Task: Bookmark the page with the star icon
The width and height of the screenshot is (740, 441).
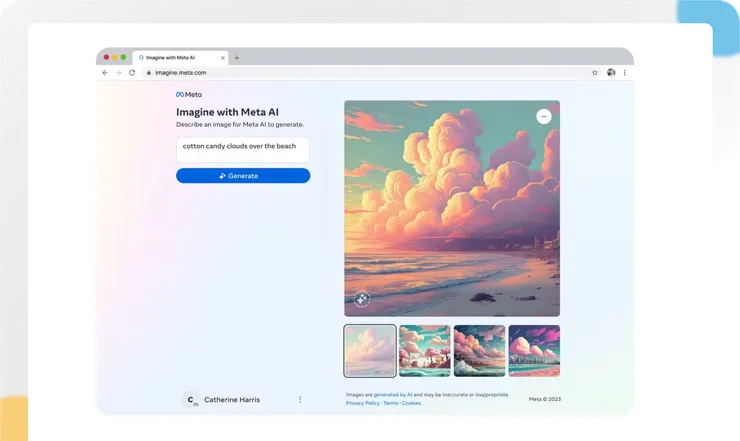Action: point(595,73)
